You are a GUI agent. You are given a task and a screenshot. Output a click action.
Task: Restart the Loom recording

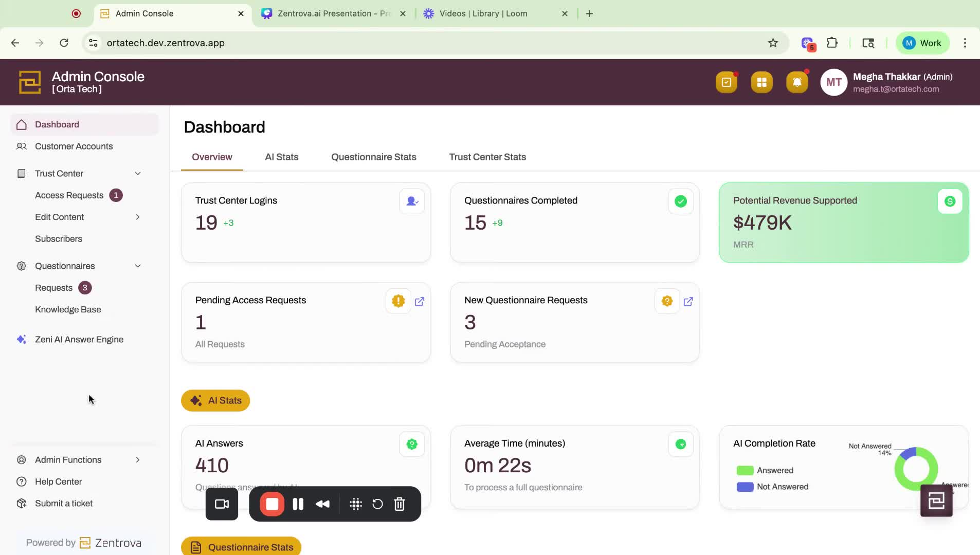tap(377, 504)
